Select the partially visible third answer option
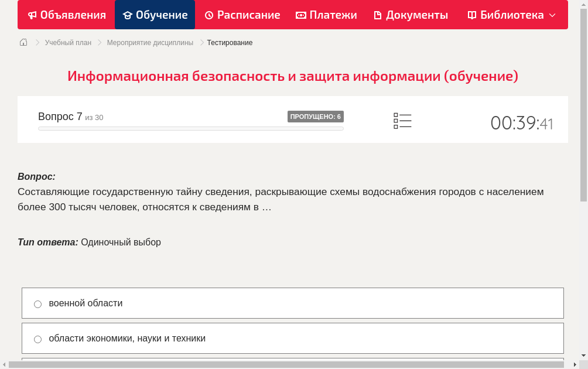This screenshot has height=369, width=588. 293,361
